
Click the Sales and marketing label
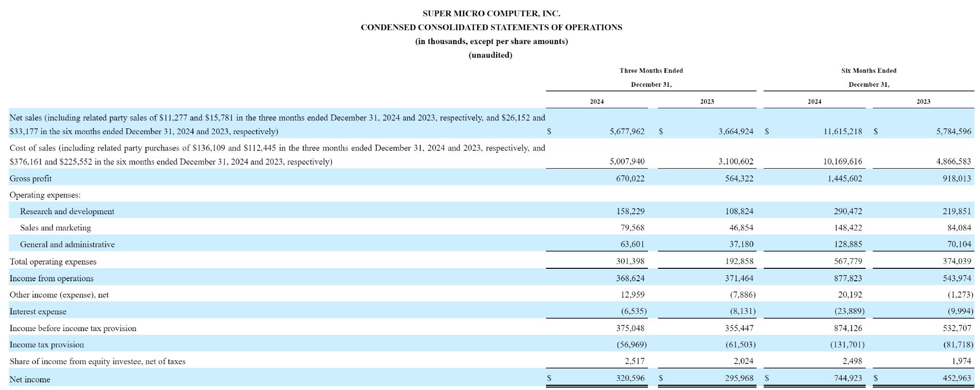(x=56, y=228)
